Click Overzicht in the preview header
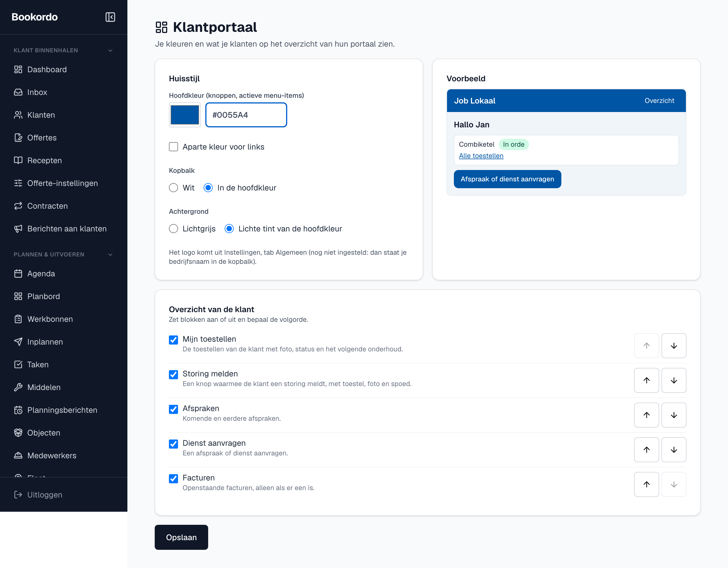Image resolution: width=728 pixels, height=568 pixels. [659, 101]
